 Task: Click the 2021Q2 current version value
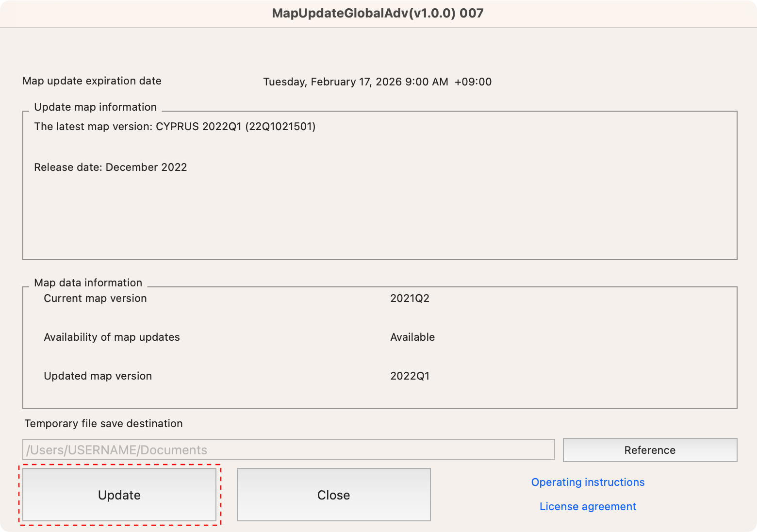410,299
